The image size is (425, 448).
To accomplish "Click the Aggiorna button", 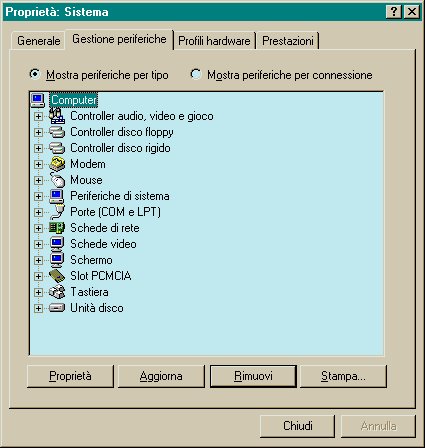I will tap(161, 376).
